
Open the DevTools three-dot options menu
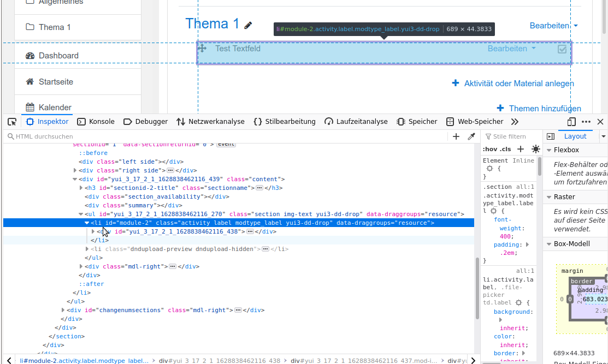tap(586, 122)
